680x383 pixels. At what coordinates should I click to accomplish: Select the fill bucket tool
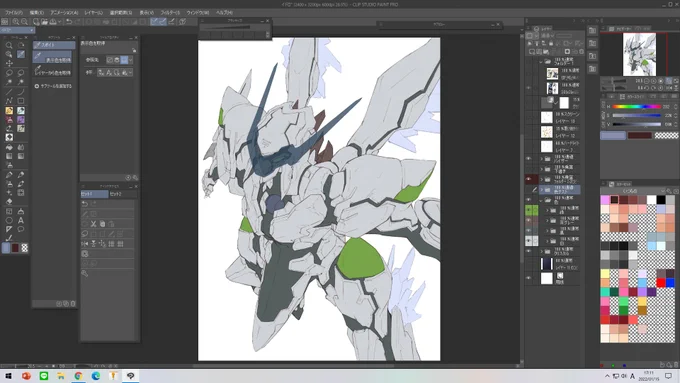tap(9, 147)
